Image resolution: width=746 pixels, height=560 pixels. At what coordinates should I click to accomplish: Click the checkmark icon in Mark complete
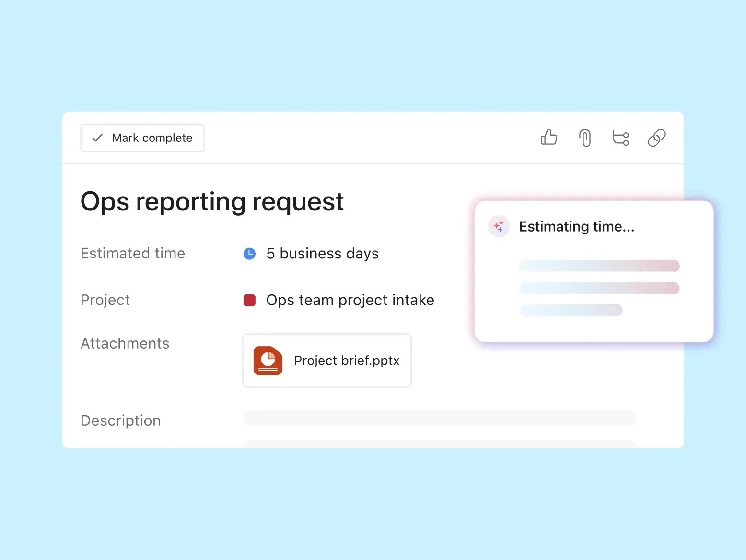pyautogui.click(x=97, y=138)
